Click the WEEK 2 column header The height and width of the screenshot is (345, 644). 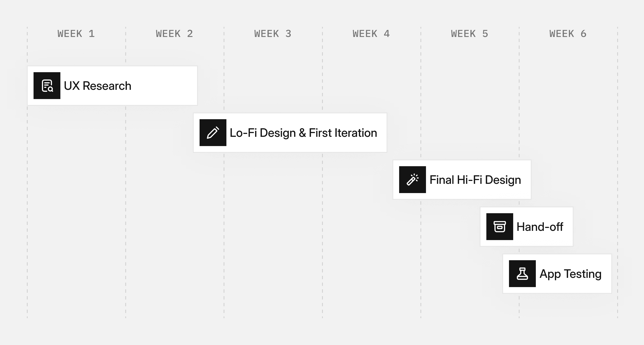174,34
